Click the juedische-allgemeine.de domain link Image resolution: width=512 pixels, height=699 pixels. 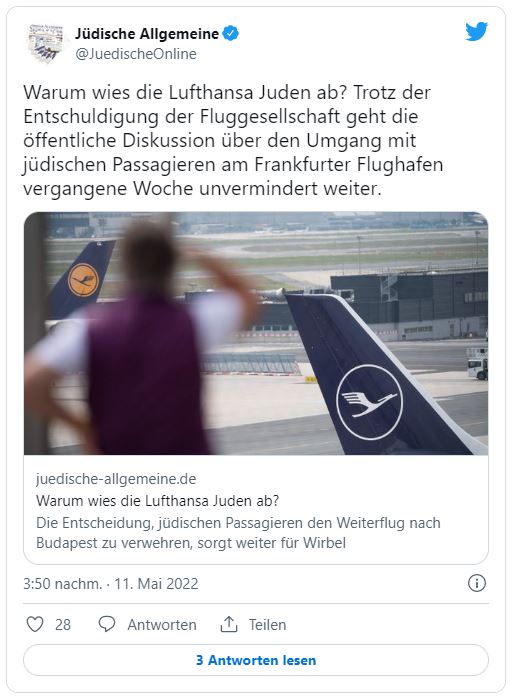click(116, 479)
